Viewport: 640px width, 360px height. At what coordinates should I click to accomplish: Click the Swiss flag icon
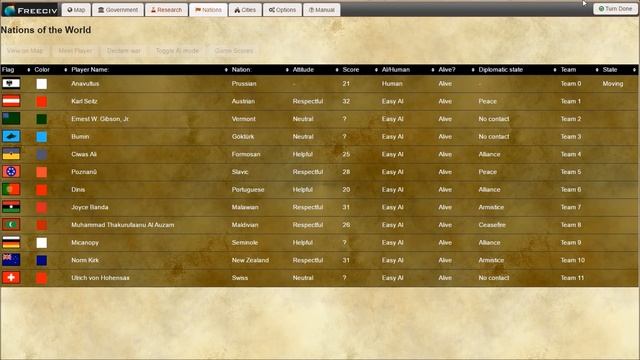[x=11, y=278]
